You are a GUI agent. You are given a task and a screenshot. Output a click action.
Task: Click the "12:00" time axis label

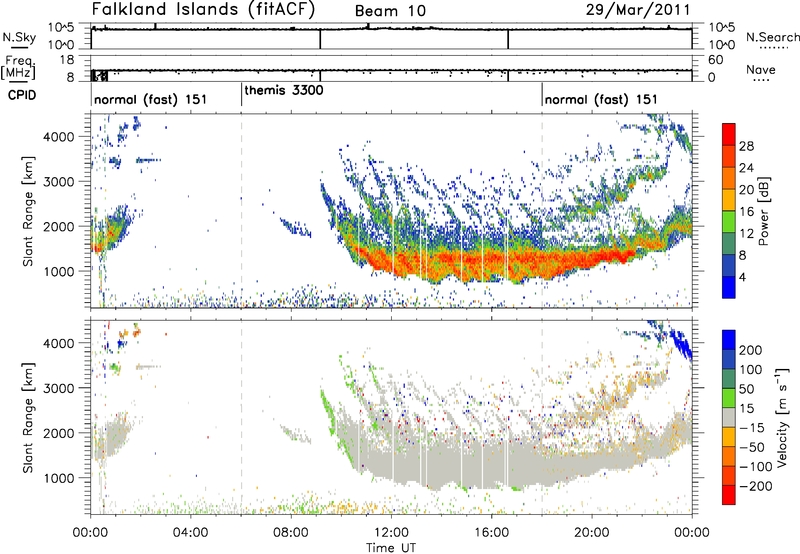point(391,533)
